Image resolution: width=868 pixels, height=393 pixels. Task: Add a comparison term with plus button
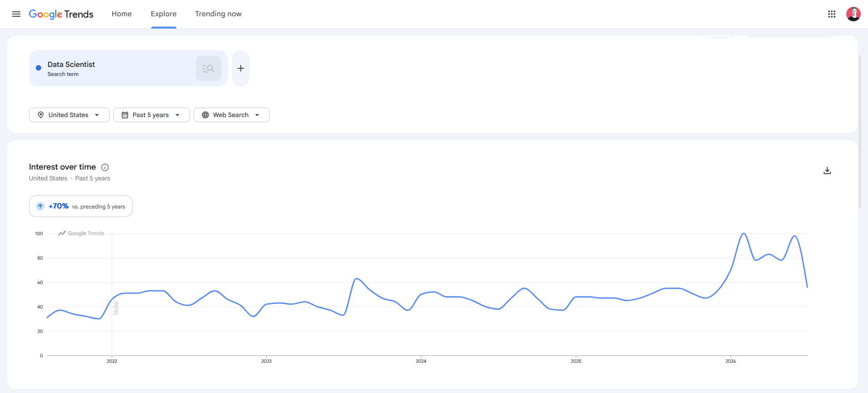241,68
